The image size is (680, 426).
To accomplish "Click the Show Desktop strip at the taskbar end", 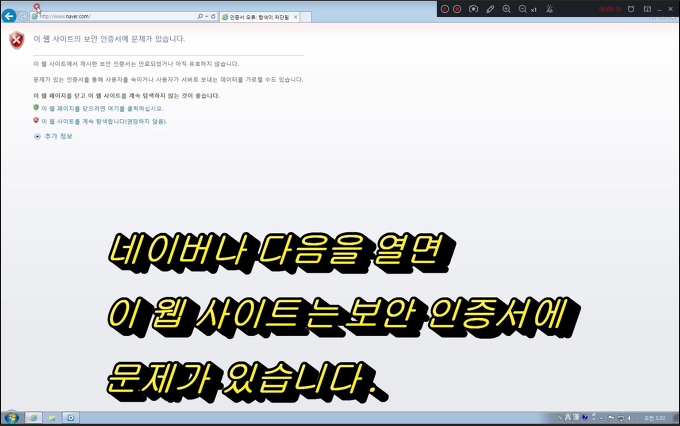I will coord(676,418).
